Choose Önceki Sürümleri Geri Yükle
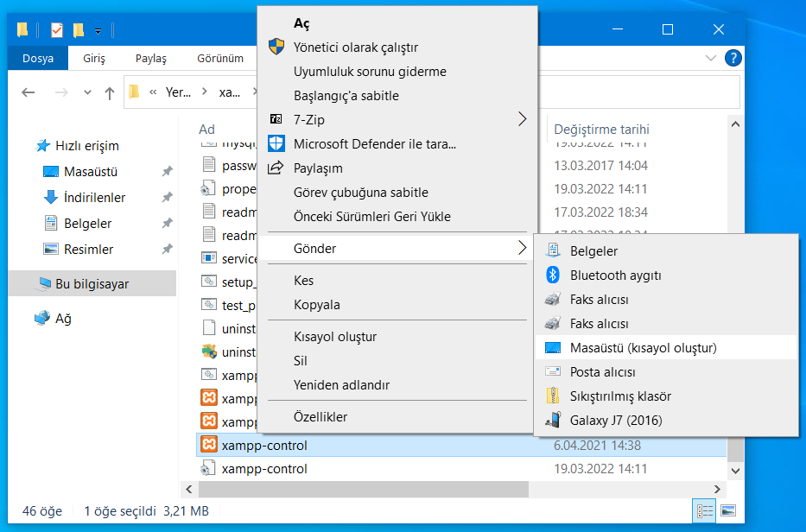Viewport: 806px width, 532px height. coord(397,217)
